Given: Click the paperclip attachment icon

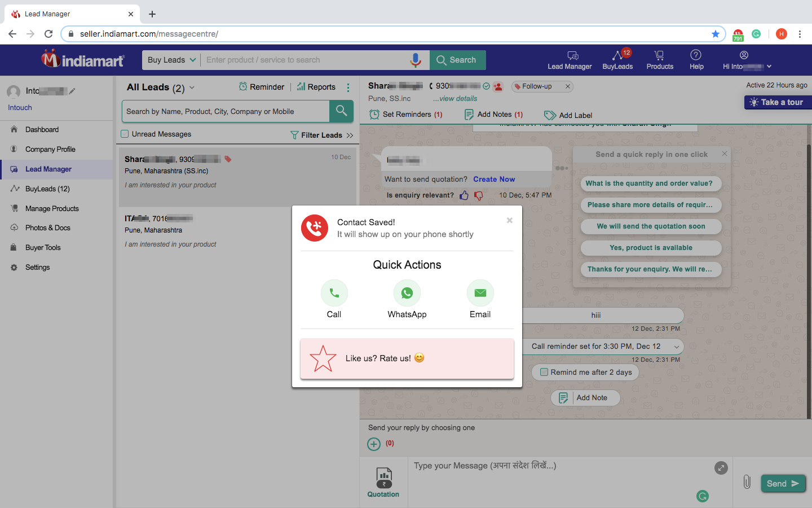Looking at the screenshot, I should (x=747, y=482).
